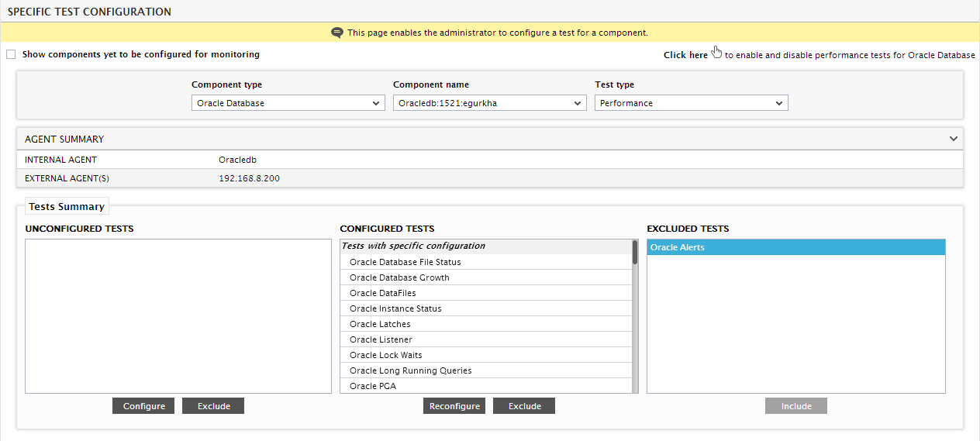This screenshot has height=441, width=980.
Task: Click Exclude under unconfigured tests
Action: tap(213, 406)
